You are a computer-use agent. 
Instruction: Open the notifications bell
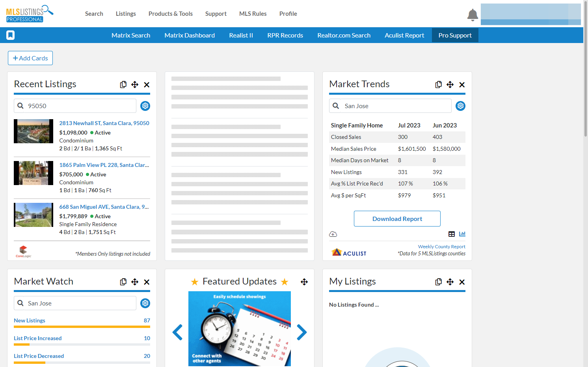click(473, 15)
